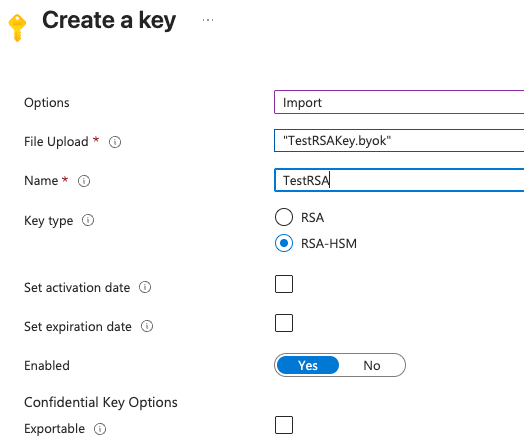Select the RSA-HSM key type radio
524x443 pixels.
[x=284, y=243]
